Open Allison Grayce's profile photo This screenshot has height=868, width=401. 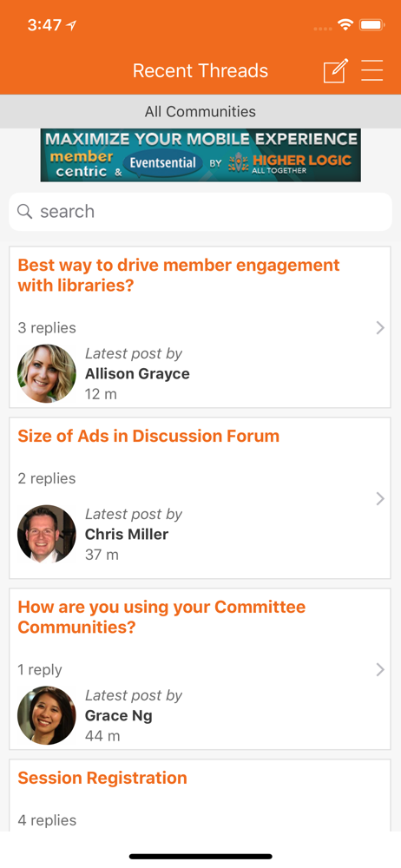[47, 373]
